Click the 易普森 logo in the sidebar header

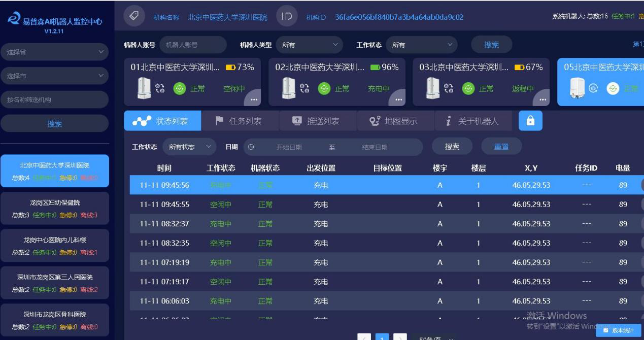pyautogui.click(x=14, y=19)
